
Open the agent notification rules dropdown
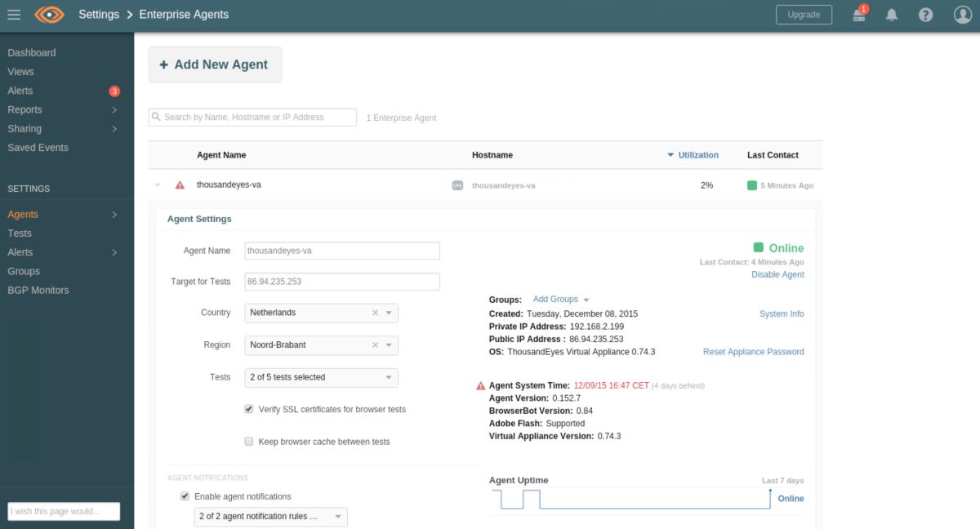tap(270, 516)
